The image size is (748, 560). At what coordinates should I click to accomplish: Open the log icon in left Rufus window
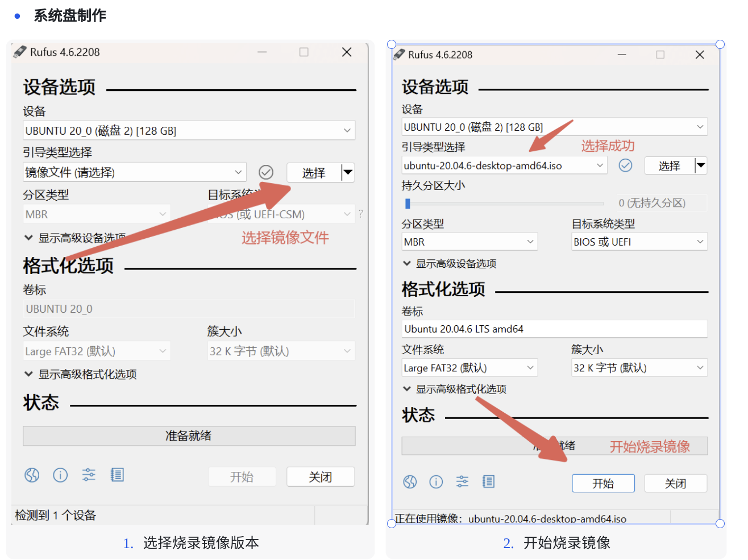pyautogui.click(x=117, y=475)
